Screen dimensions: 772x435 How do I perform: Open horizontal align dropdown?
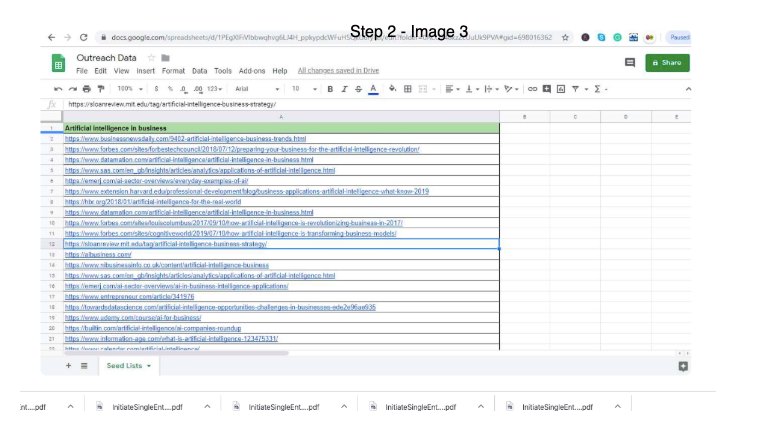[x=452, y=89]
